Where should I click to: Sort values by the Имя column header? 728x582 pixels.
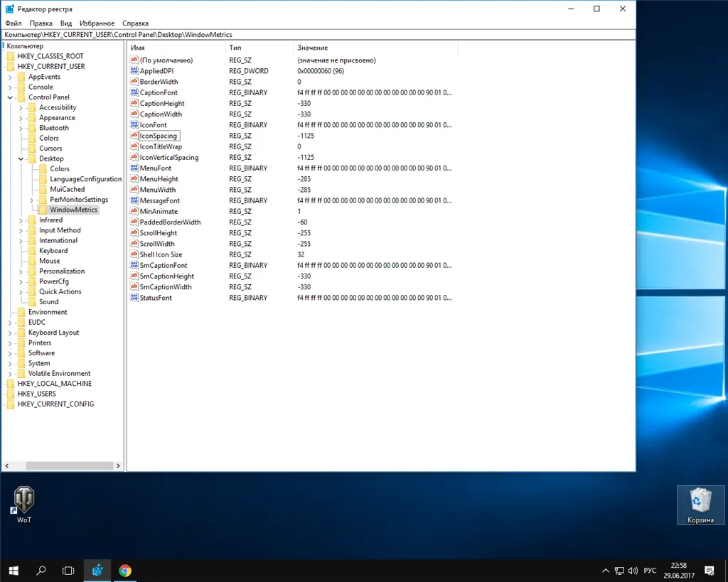pos(176,48)
